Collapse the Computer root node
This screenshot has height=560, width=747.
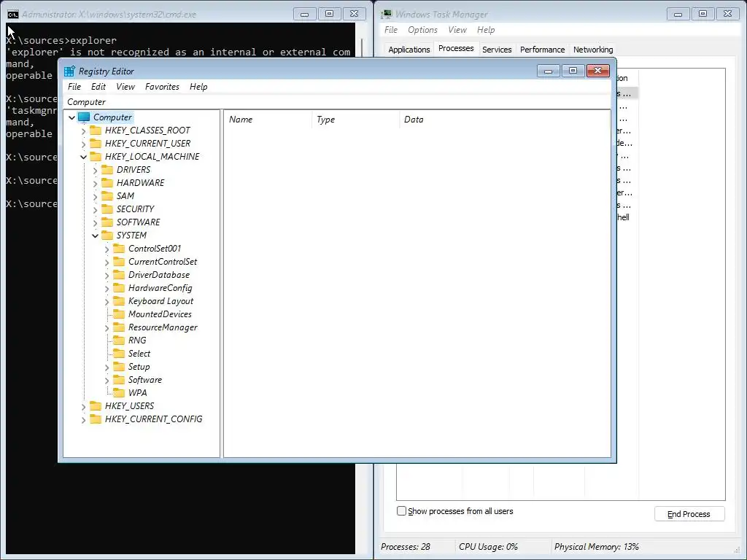(72, 117)
